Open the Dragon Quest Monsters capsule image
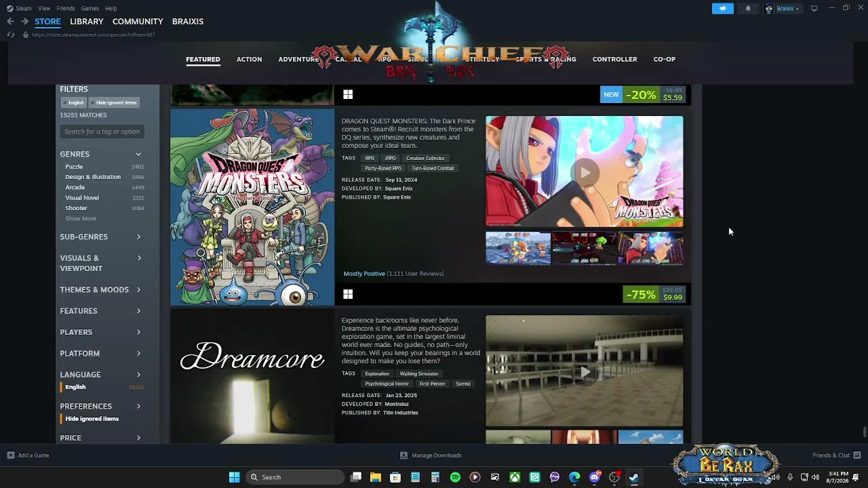This screenshot has height=488, width=868. pyautogui.click(x=252, y=207)
